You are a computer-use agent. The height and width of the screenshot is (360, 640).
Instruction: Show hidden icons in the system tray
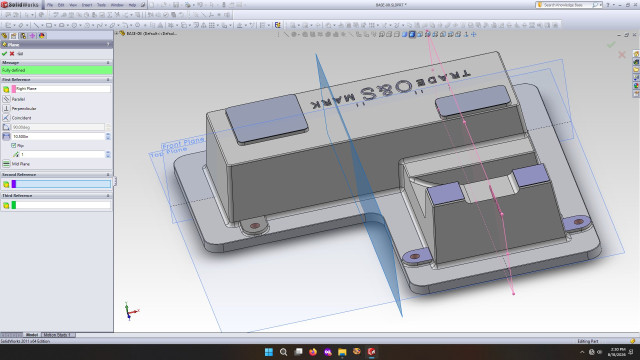[582, 352]
